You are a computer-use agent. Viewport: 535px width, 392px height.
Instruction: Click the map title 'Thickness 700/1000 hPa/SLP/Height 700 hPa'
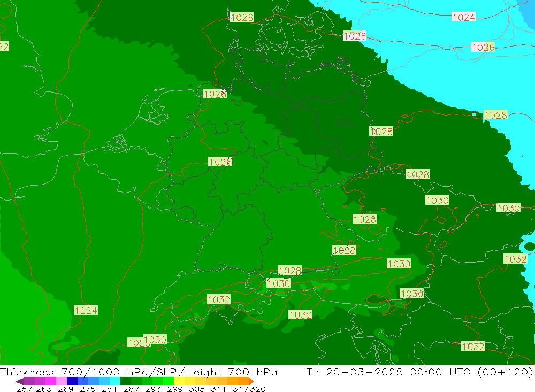pyautogui.click(x=139, y=372)
